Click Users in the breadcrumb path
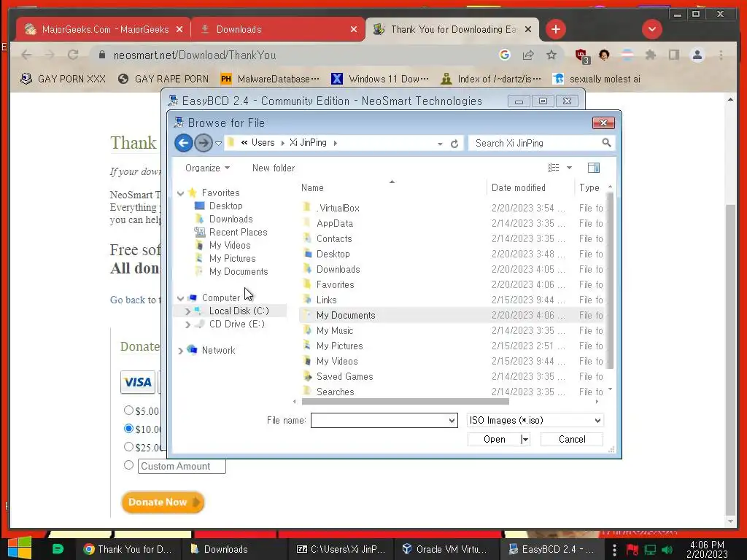This screenshot has width=747, height=560. click(x=263, y=143)
